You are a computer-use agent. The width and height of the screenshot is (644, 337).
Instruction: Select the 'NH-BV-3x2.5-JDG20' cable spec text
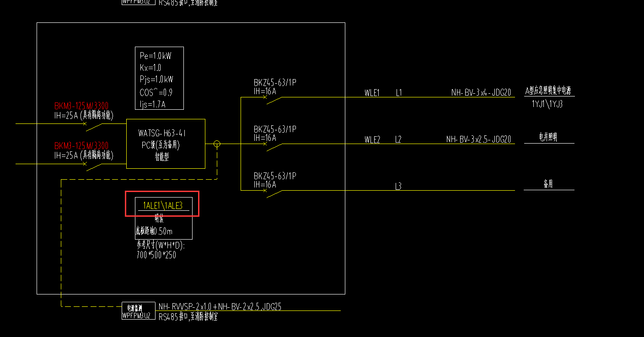click(x=478, y=139)
